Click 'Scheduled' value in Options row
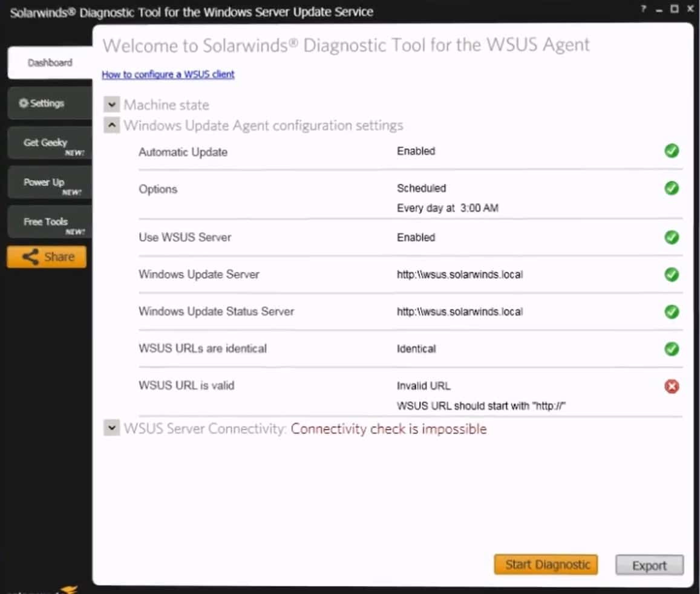 point(422,188)
